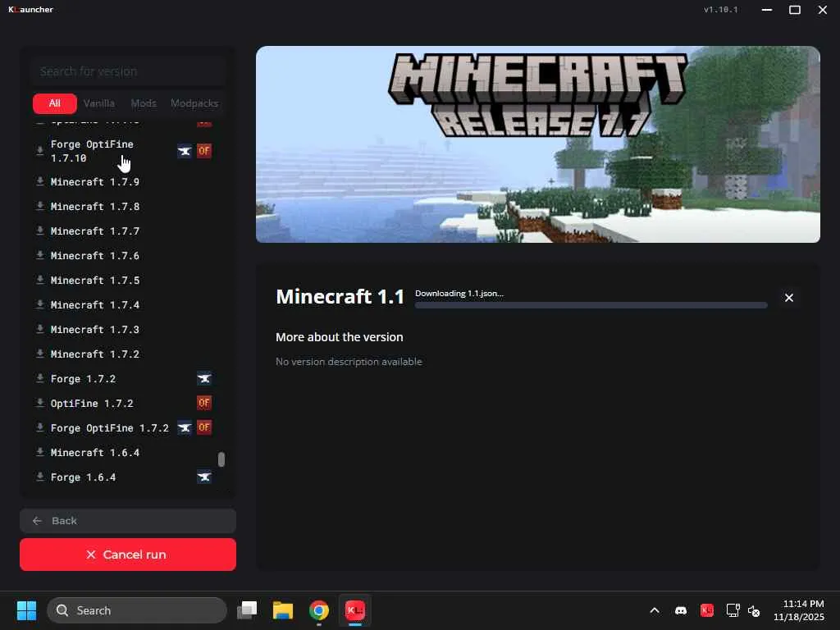
Task: Switch to the Modpacks filter tab
Action: coord(194,103)
